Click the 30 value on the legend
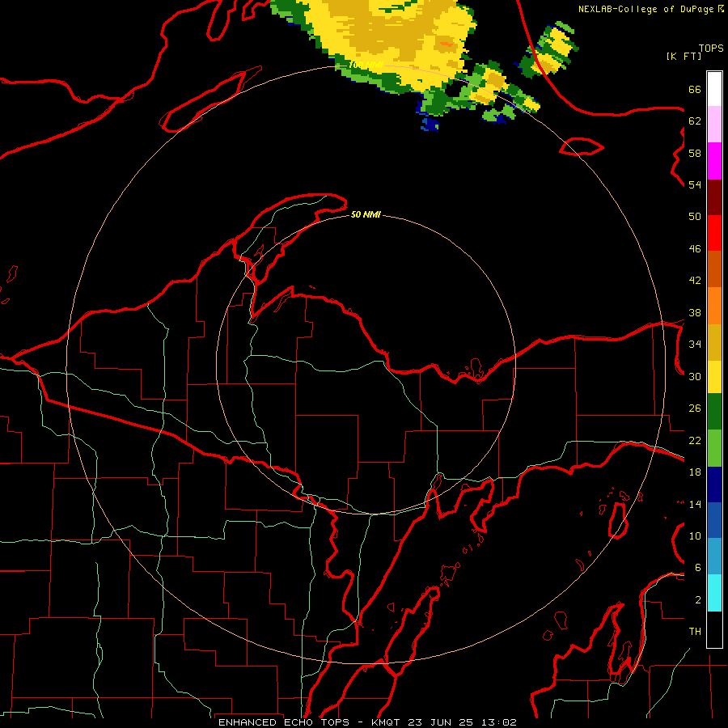 pos(695,376)
